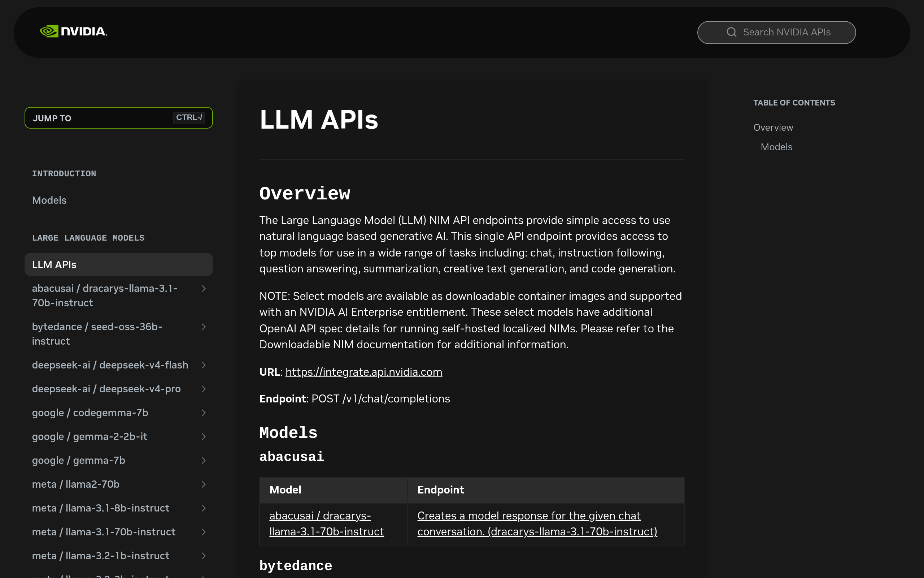The width and height of the screenshot is (924, 578).
Task: Click the Overview section heading
Action: 305,193
